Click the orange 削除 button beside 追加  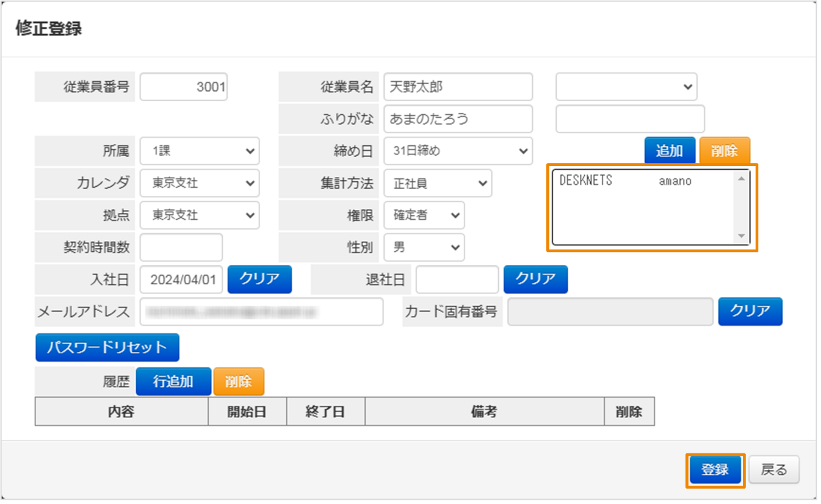coord(724,150)
